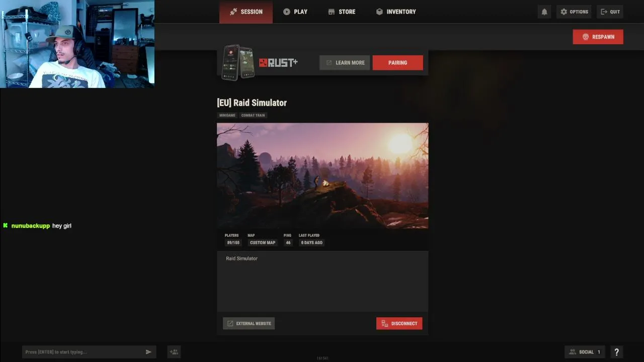Viewport: 644px width, 362px height.
Task: Open the Social panel
Action: point(585,352)
